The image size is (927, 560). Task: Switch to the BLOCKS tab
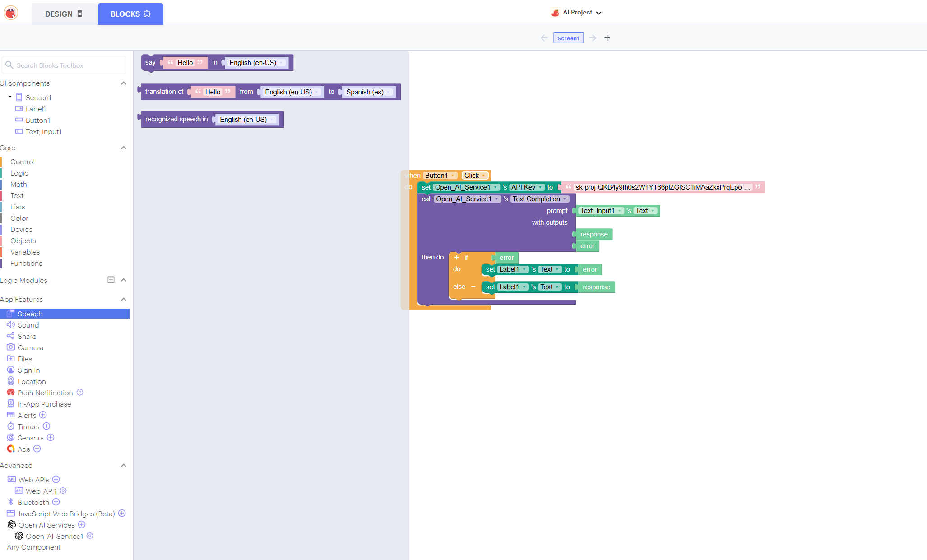(130, 14)
